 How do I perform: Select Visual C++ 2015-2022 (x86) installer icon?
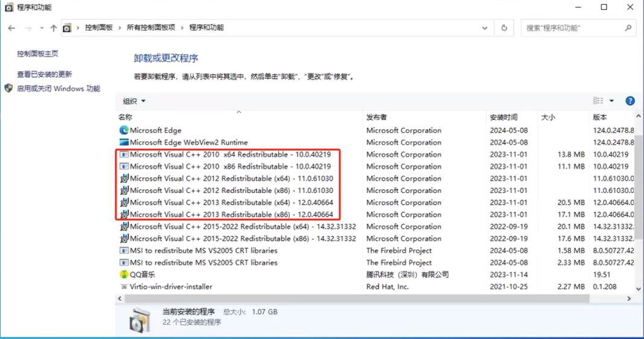point(124,238)
